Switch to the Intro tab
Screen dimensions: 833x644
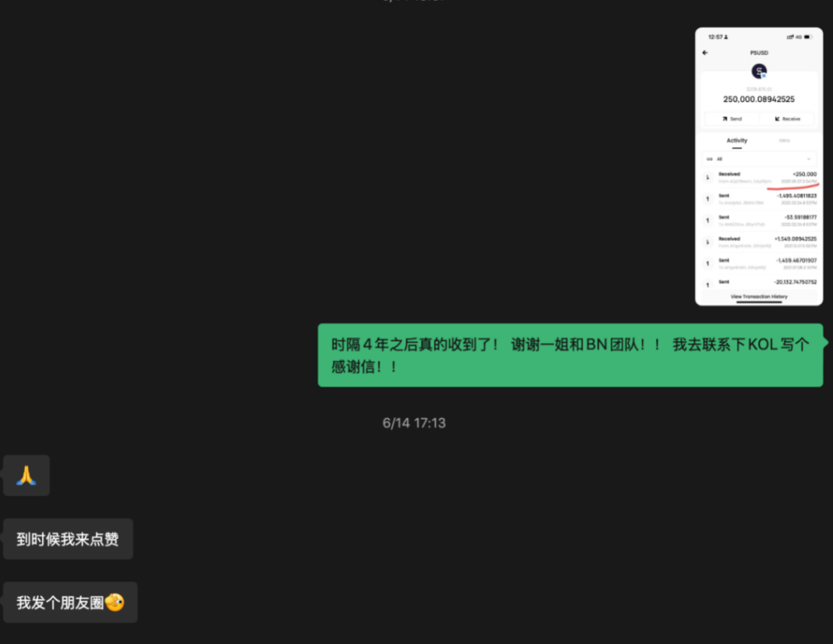pos(785,140)
